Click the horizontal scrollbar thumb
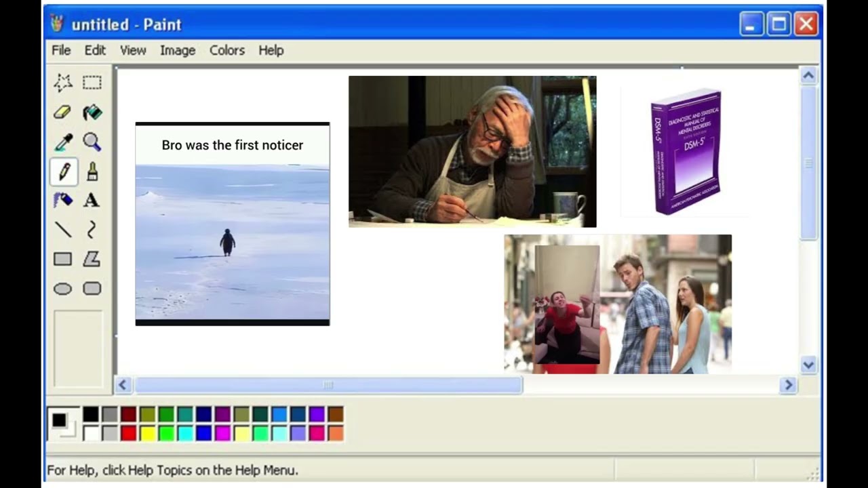Screen dimensions: 868x488 point(328,385)
